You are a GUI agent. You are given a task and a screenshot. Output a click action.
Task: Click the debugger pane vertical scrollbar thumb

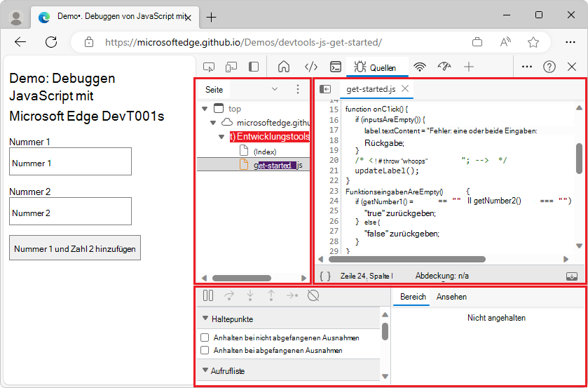[385, 331]
